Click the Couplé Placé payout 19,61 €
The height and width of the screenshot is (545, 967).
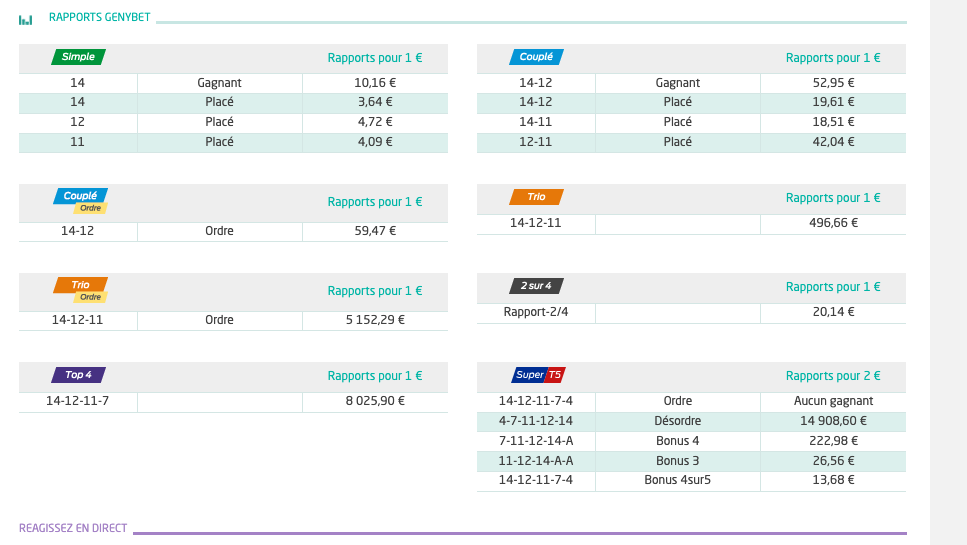point(833,102)
